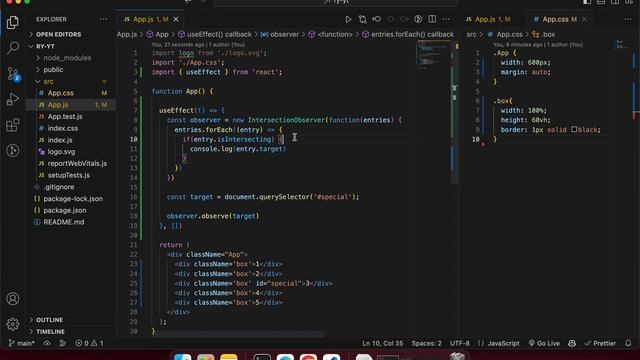Click the black color swatch in CSS
Viewport: 640px width, 360px height.
574,129
